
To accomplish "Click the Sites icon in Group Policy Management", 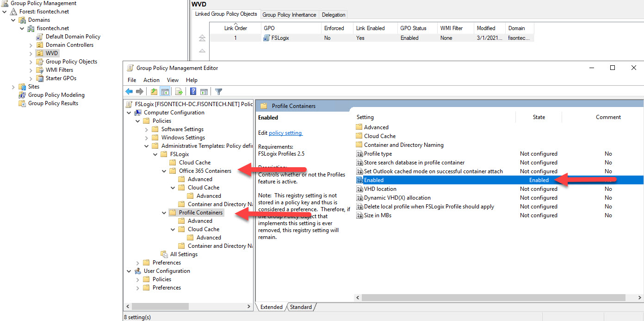I will (22, 87).
